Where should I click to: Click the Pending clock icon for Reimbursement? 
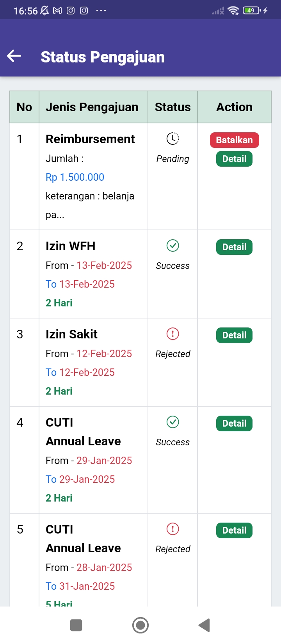(173, 139)
